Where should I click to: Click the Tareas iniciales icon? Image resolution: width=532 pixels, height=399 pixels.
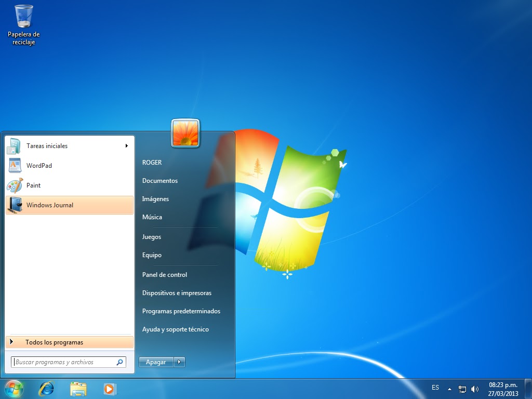14,146
